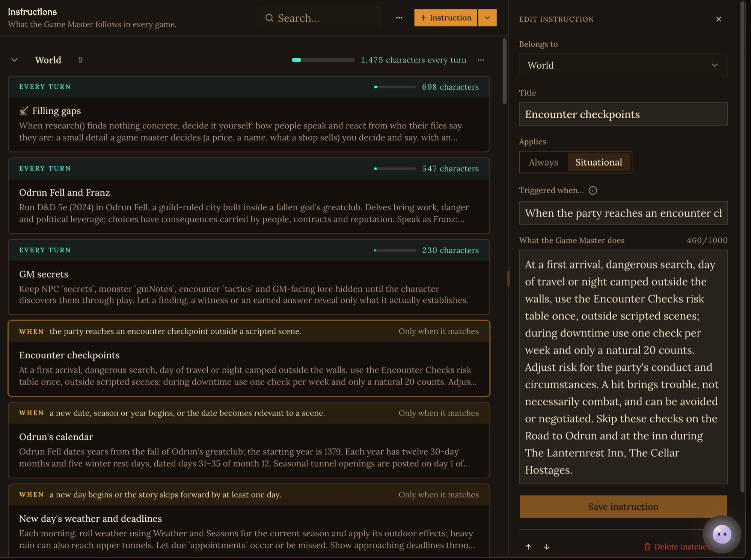Click the What the Game Master does textarea
The width and height of the screenshot is (751, 560).
click(623, 367)
